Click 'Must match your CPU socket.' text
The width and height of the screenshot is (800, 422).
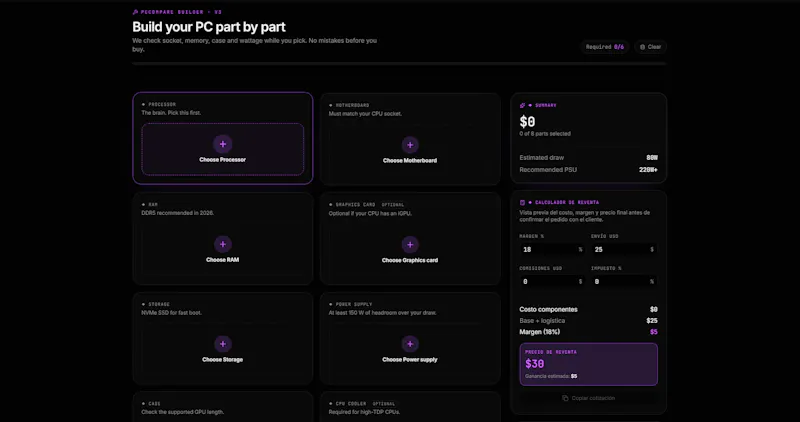tap(365, 114)
